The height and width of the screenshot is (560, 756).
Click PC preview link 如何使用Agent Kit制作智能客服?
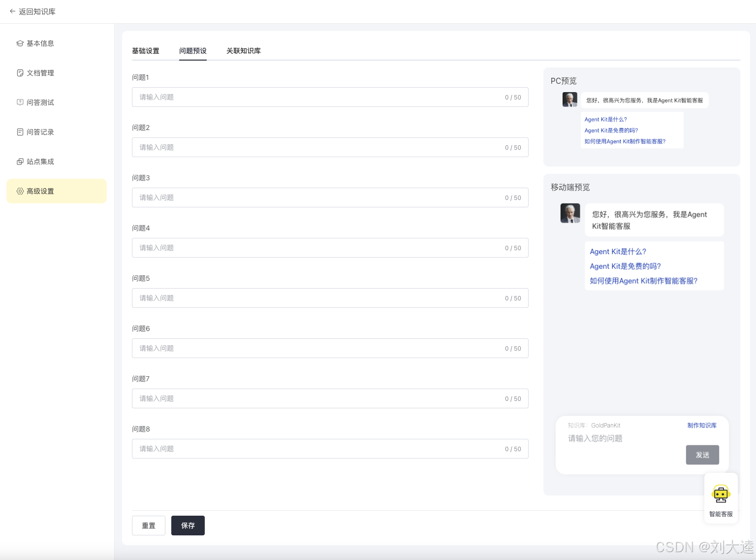pyautogui.click(x=625, y=141)
